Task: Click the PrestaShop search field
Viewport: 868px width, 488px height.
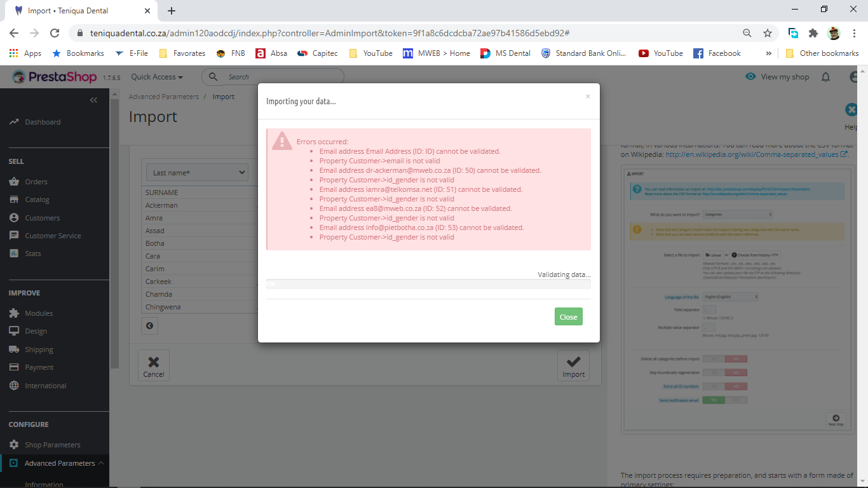Action: pos(273,77)
